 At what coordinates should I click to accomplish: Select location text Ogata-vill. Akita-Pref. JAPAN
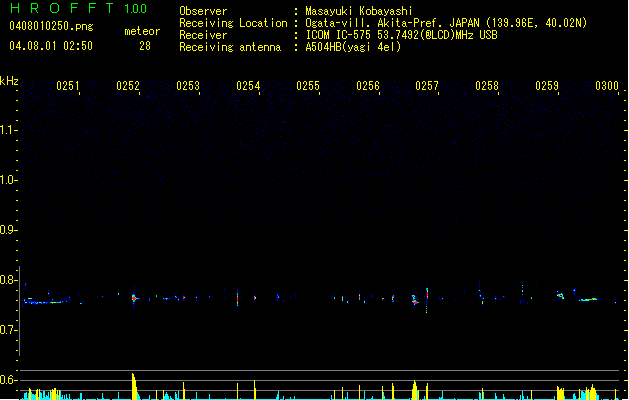click(x=392, y=23)
